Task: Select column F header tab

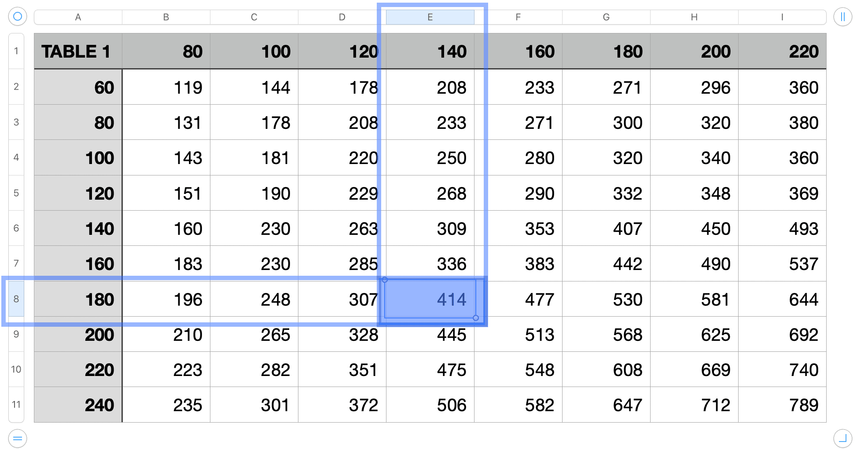Action: pyautogui.click(x=518, y=17)
